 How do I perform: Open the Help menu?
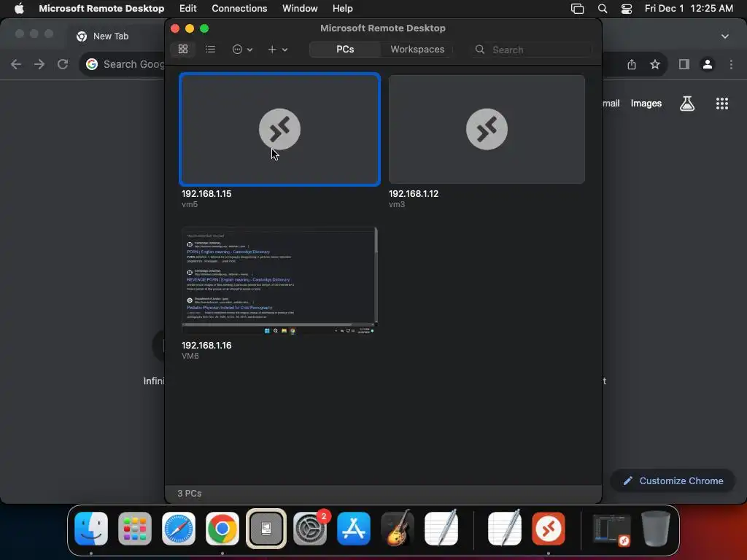click(343, 8)
